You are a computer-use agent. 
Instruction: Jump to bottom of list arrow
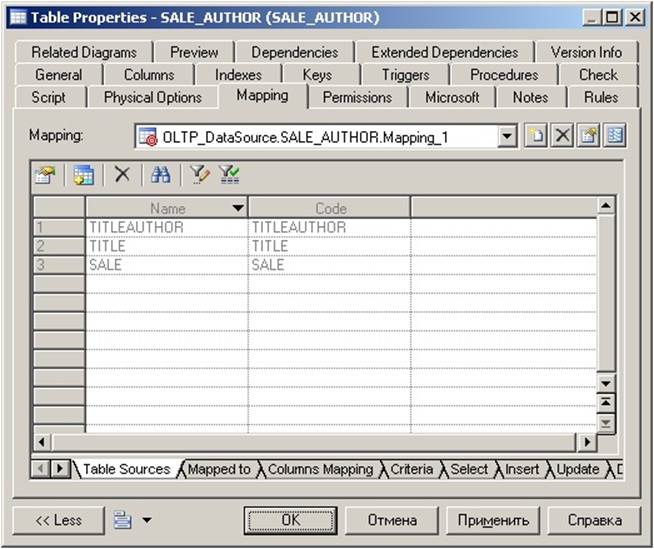point(606,424)
